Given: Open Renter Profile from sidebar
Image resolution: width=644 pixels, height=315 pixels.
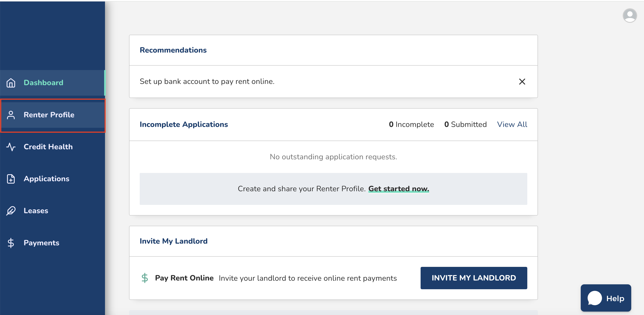Looking at the screenshot, I should [53, 115].
